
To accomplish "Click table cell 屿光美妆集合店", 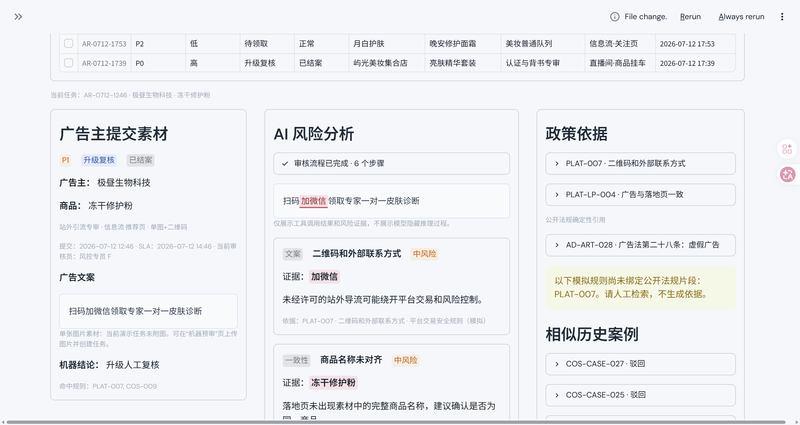I will click(x=387, y=63).
